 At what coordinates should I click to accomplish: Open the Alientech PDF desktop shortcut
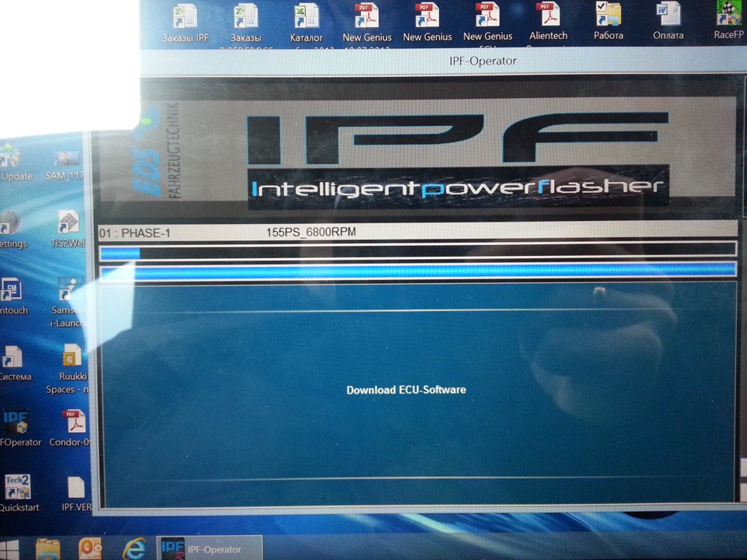click(x=549, y=22)
